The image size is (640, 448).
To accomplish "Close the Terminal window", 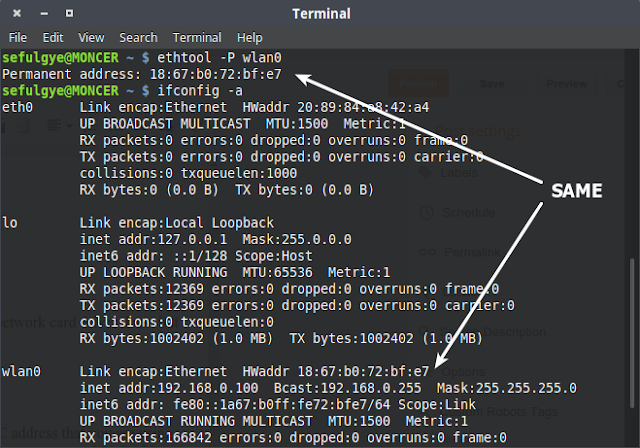I will click(17, 13).
